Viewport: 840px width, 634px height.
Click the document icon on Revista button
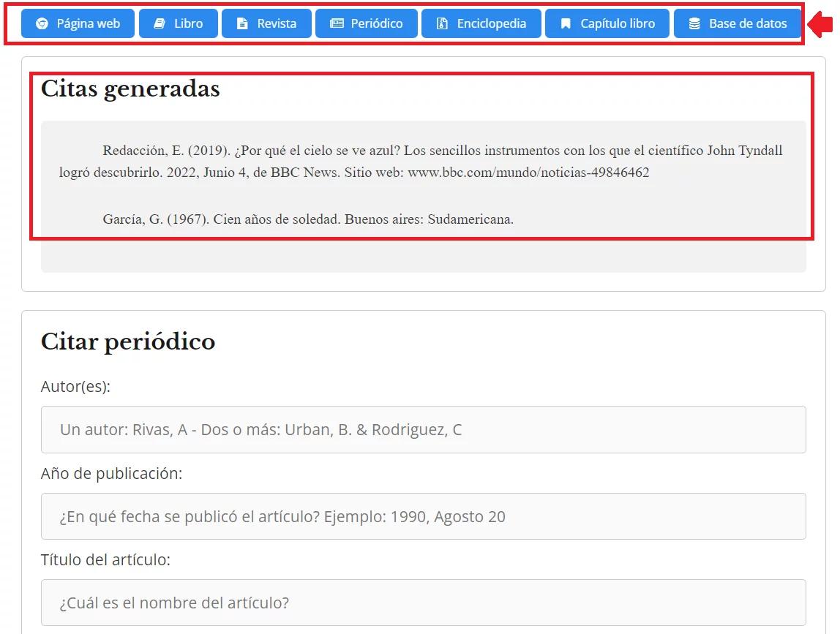click(x=242, y=23)
